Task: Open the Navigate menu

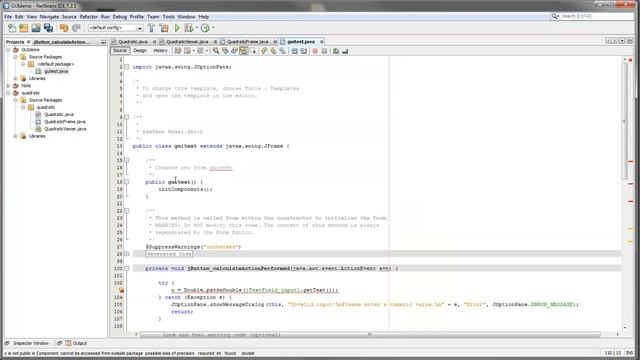Action: [49, 17]
